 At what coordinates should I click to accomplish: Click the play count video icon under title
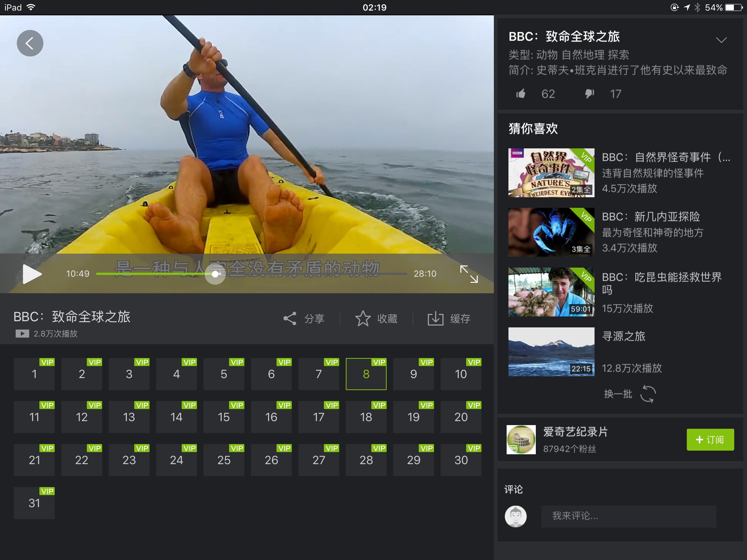click(22, 334)
